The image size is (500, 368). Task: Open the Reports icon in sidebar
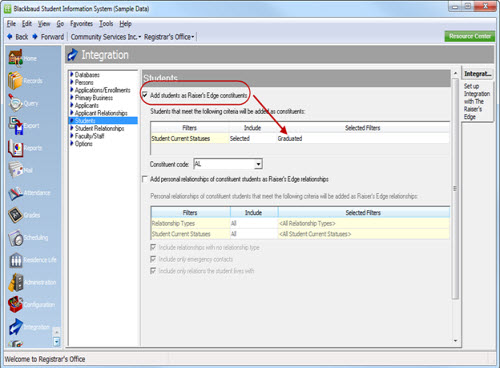point(16,148)
